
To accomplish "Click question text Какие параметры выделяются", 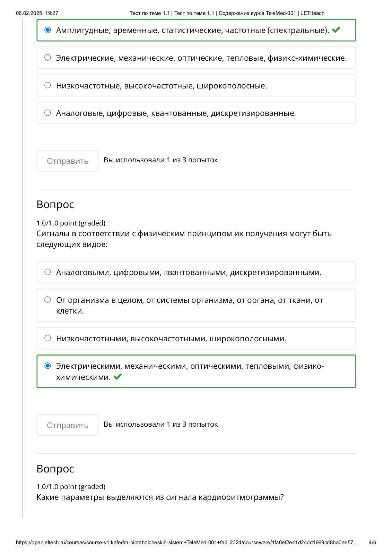I will [160, 497].
